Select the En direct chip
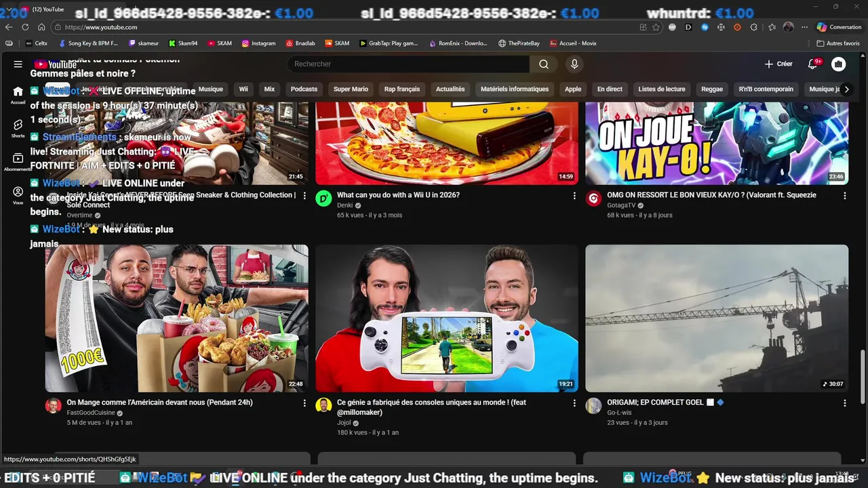Viewport: 868px width, 488px height. pyautogui.click(x=610, y=89)
